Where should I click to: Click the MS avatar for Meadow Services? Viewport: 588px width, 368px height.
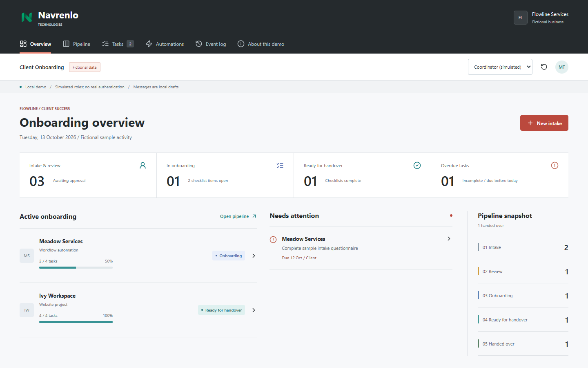[27, 256]
